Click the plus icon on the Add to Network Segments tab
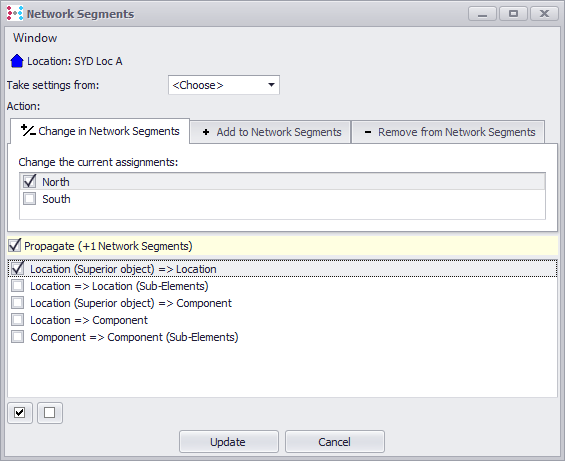This screenshot has width=565, height=461. click(206, 132)
